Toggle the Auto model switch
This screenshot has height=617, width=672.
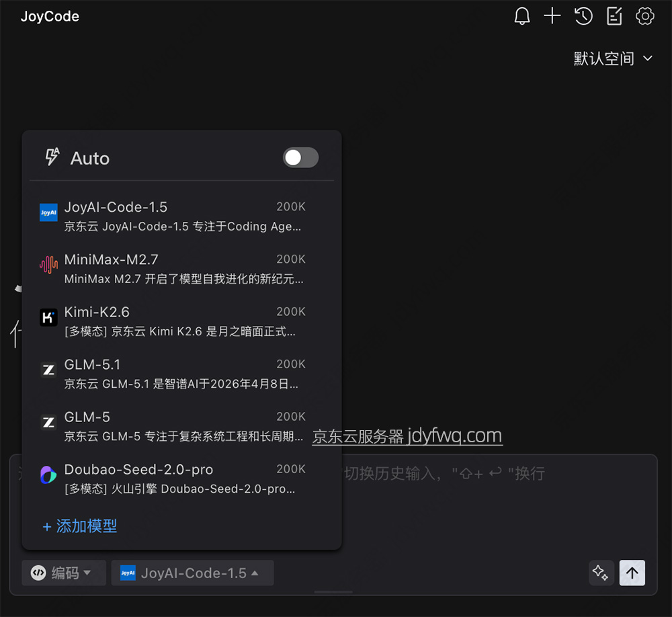[x=300, y=158]
